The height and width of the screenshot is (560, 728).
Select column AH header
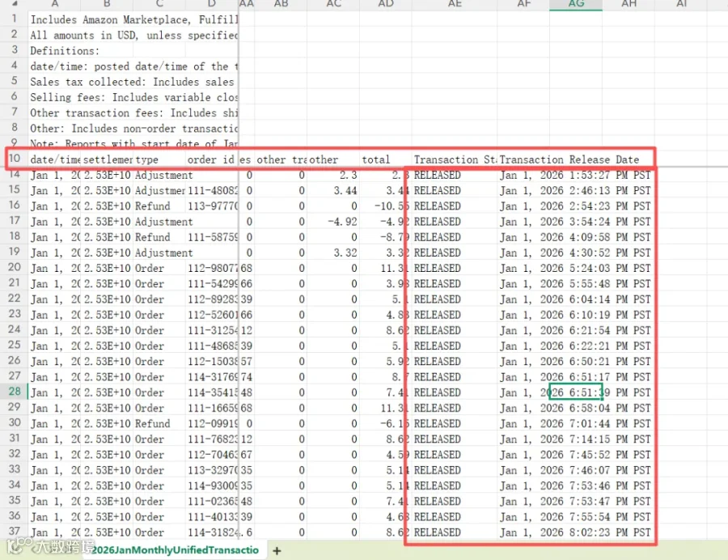pyautogui.click(x=629, y=4)
